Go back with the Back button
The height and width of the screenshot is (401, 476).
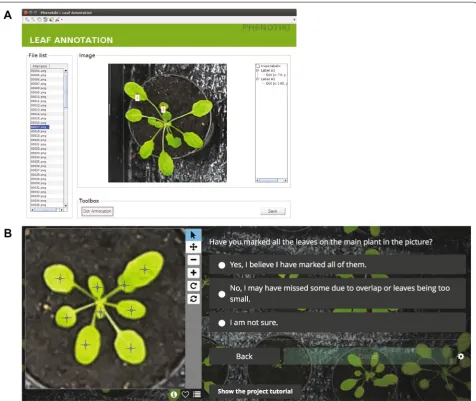pyautogui.click(x=245, y=356)
